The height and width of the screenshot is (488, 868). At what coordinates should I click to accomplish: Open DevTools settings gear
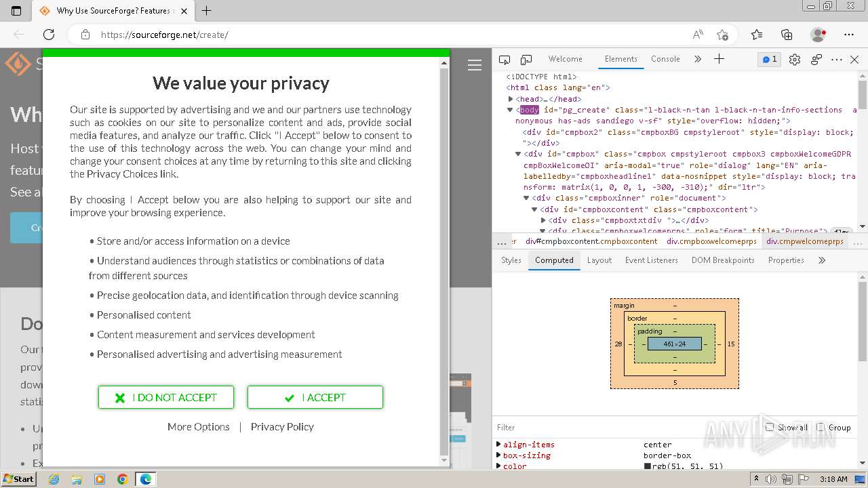[x=795, y=60]
